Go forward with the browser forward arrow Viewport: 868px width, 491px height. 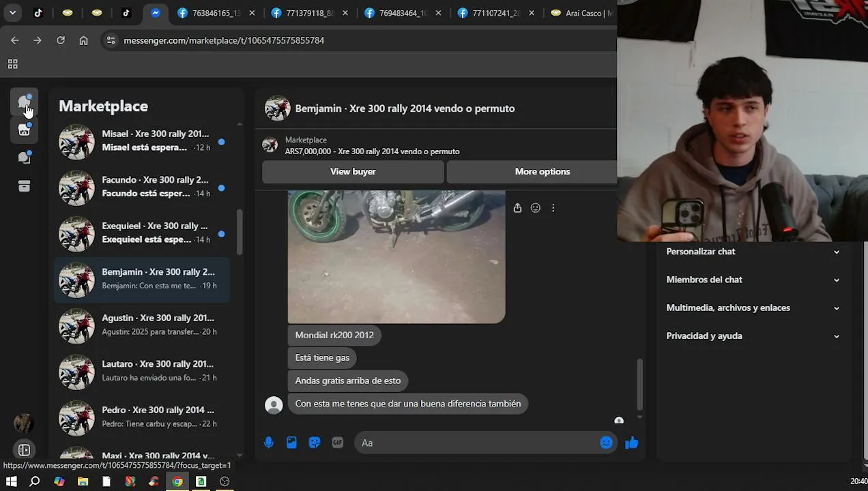tap(38, 40)
